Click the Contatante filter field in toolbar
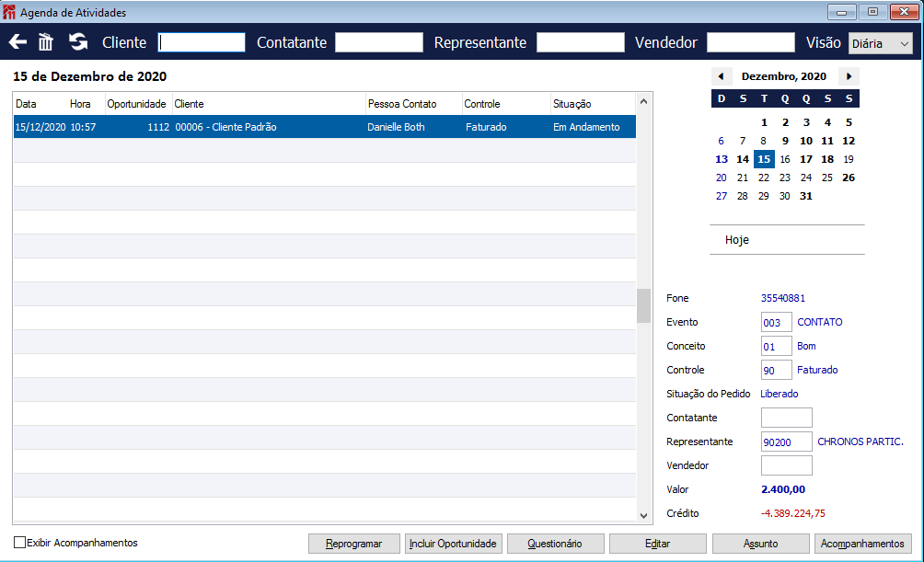This screenshot has width=924, height=562. [379, 42]
